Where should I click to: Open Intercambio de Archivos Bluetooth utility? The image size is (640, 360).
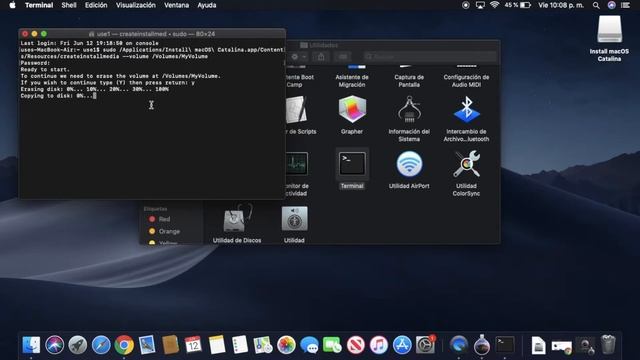pyautogui.click(x=466, y=118)
